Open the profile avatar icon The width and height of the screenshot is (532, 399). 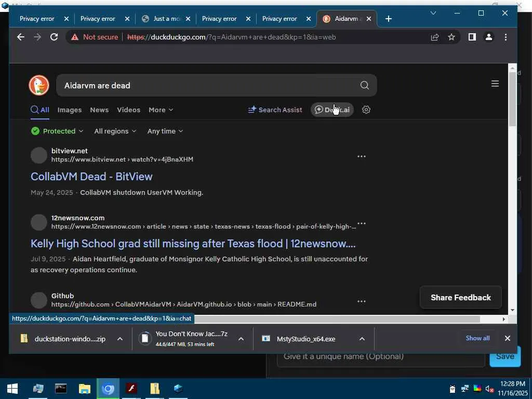click(488, 37)
